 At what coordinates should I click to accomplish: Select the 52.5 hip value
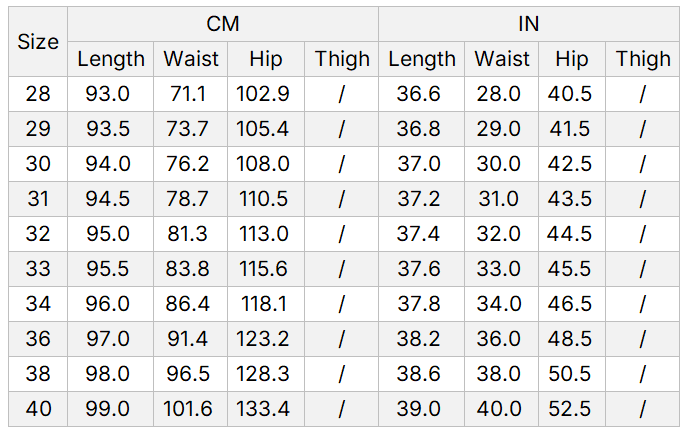coord(571,409)
